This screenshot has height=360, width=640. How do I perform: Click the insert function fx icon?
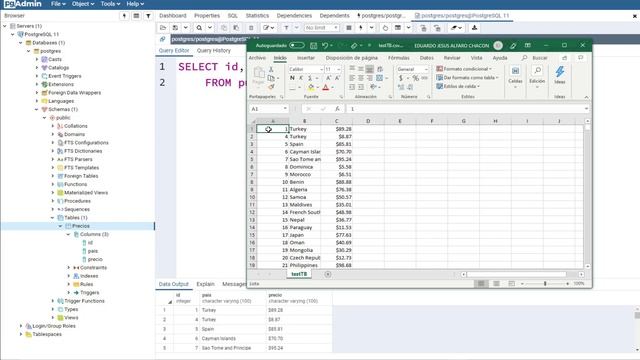click(x=337, y=109)
